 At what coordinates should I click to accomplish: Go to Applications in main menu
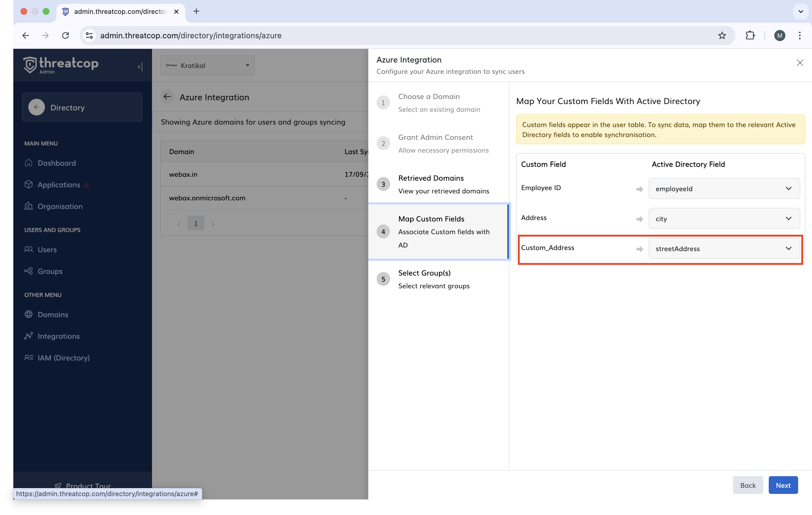coord(59,185)
